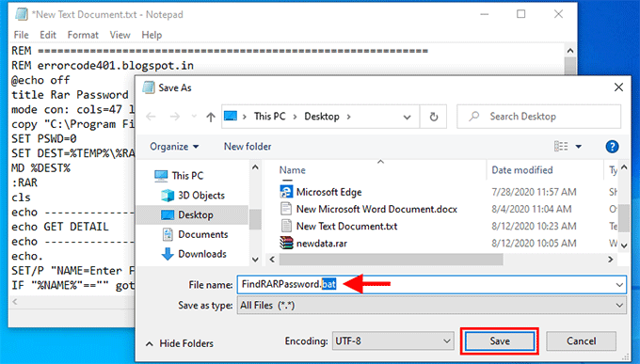Viewport: 640px width, 364px height.
Task: Click the Word document file icon
Action: [286, 209]
